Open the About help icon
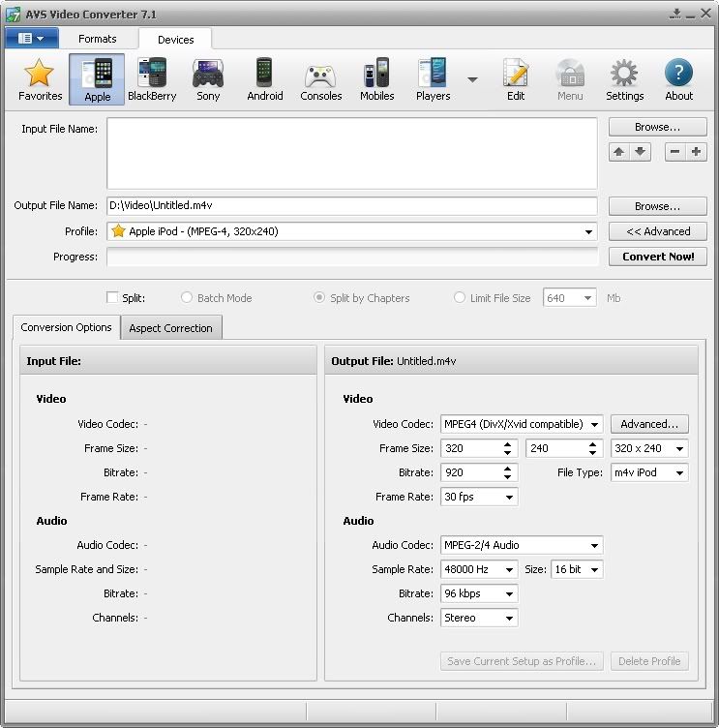Screen dimensions: 719x728 (678, 79)
